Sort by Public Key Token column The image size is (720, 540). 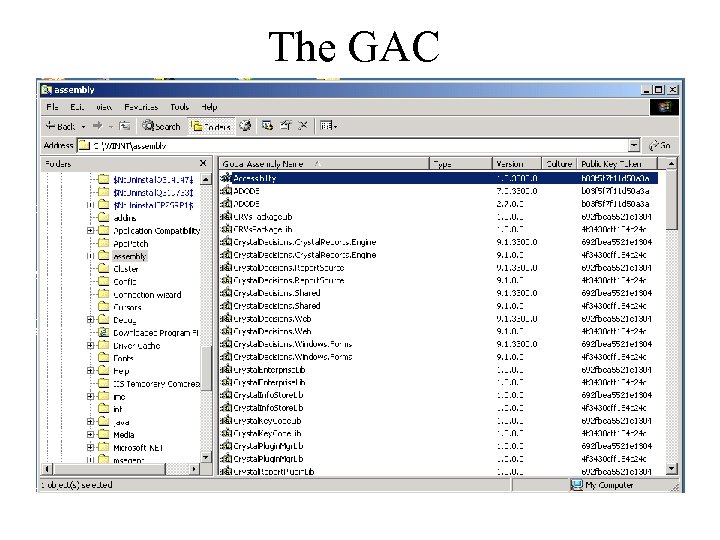click(617, 164)
